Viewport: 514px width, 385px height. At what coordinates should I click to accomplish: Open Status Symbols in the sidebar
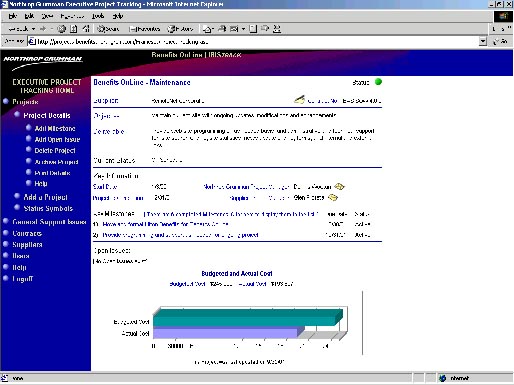(x=48, y=208)
